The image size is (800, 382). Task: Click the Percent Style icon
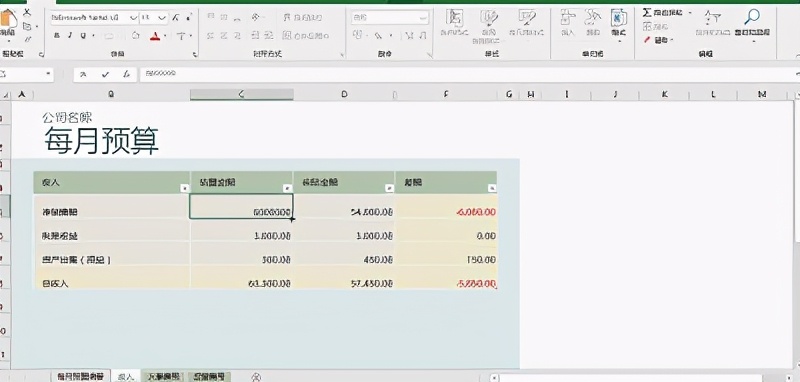tap(378, 36)
